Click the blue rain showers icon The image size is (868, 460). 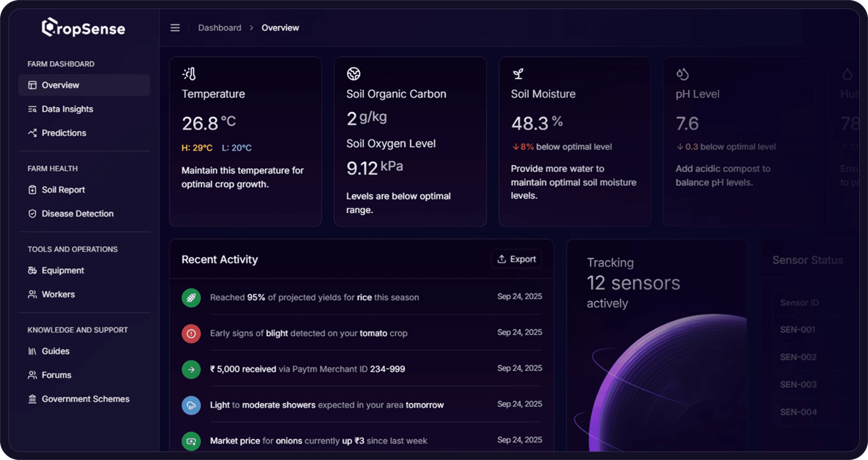coord(191,405)
